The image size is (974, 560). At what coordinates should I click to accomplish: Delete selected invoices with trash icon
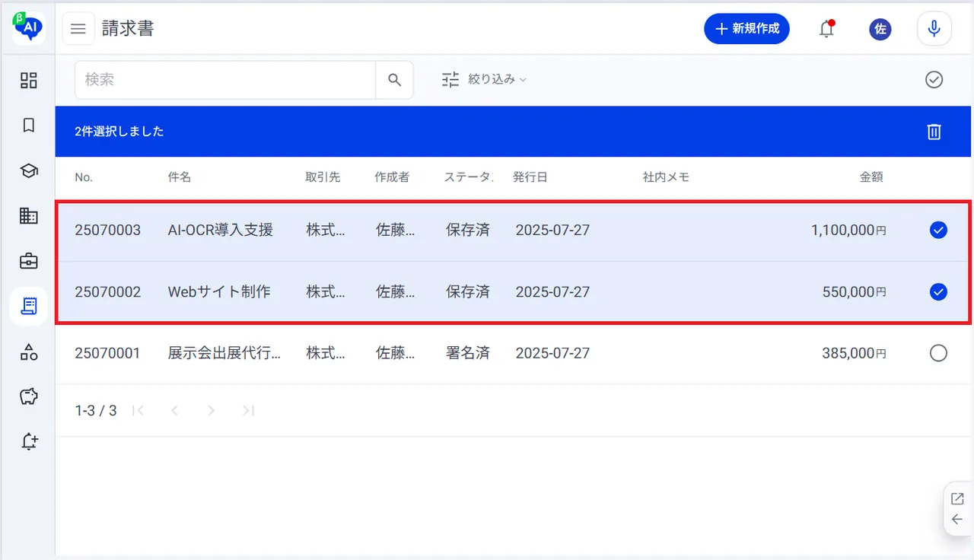pos(934,132)
